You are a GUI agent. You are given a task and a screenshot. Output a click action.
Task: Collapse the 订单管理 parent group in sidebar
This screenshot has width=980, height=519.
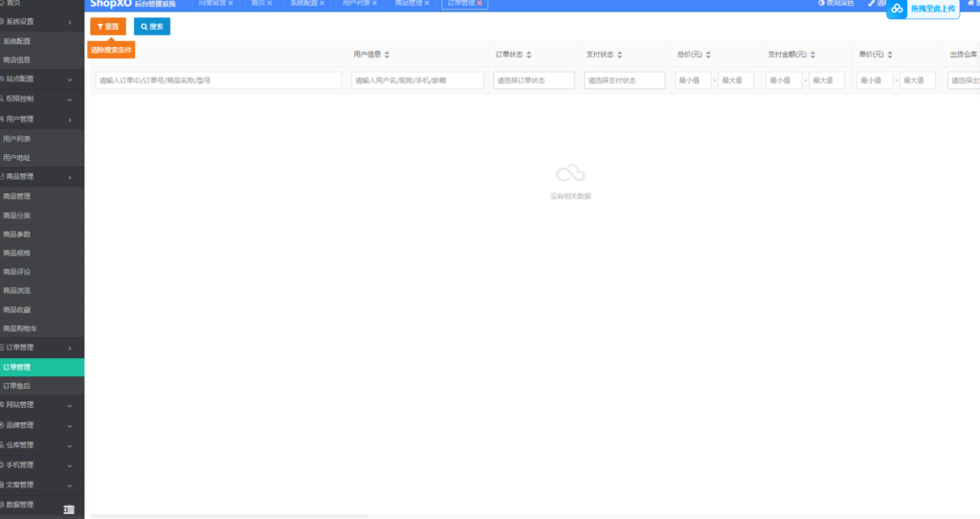pyautogui.click(x=42, y=348)
